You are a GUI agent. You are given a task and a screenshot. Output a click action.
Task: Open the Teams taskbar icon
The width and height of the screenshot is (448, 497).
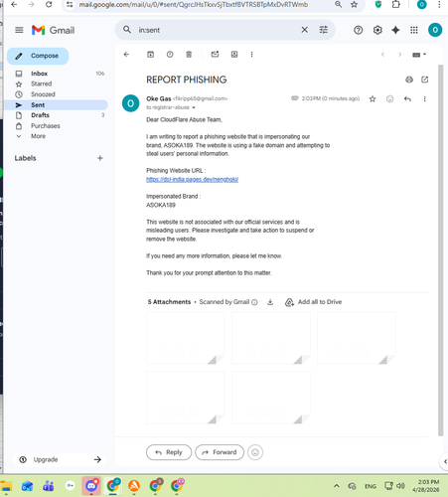click(49, 486)
